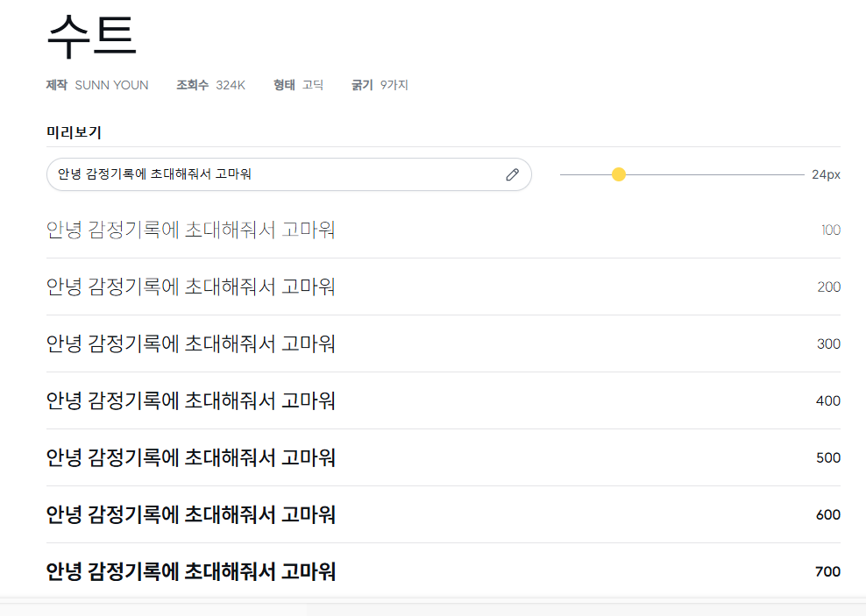866x616 pixels.
Task: Select the weight 100 preview text line
Action: click(190, 230)
